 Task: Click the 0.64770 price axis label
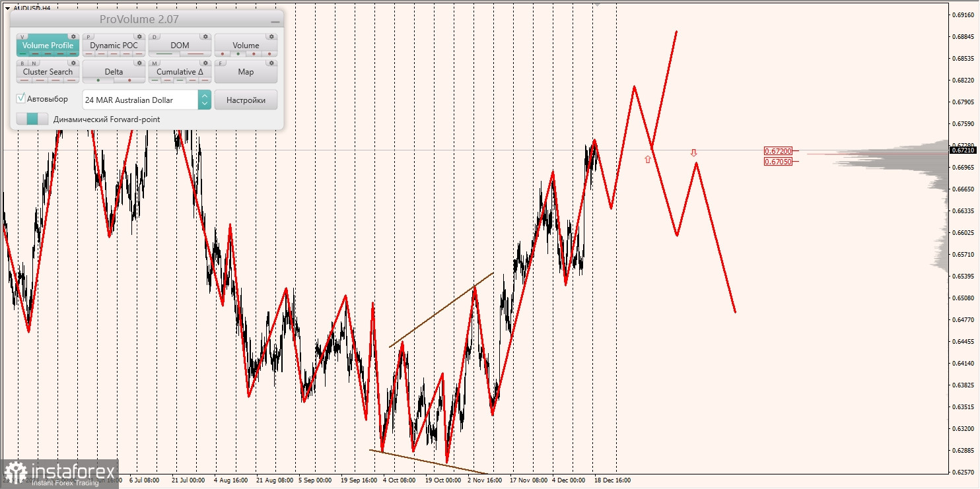pos(963,319)
